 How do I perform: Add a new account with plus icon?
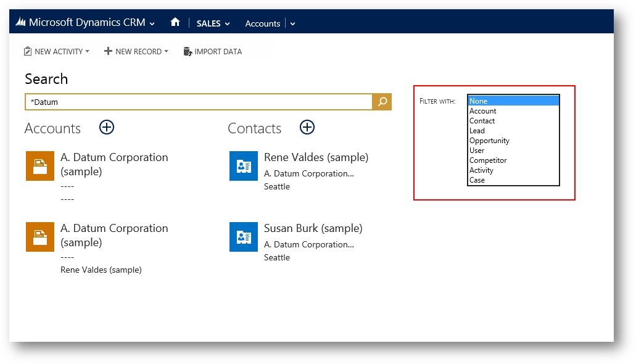pyautogui.click(x=107, y=128)
